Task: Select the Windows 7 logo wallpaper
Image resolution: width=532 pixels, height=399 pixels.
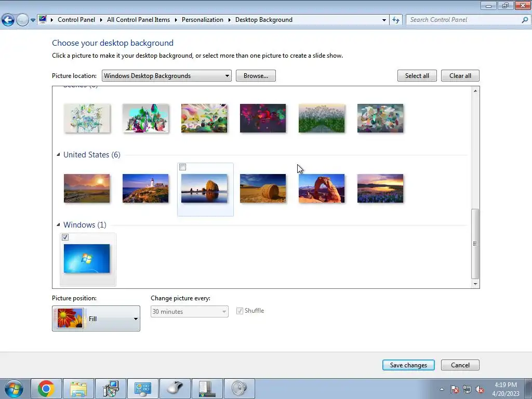Action: (x=87, y=259)
